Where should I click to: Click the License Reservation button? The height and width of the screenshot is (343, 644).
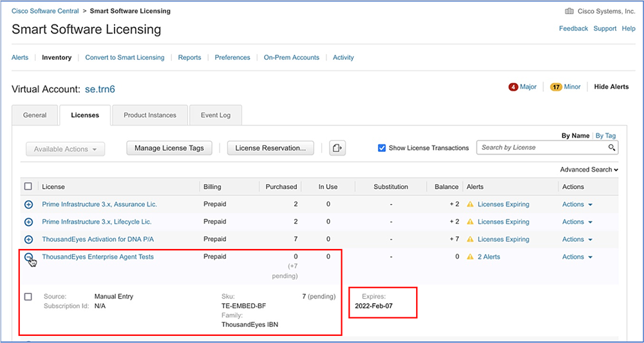click(270, 148)
